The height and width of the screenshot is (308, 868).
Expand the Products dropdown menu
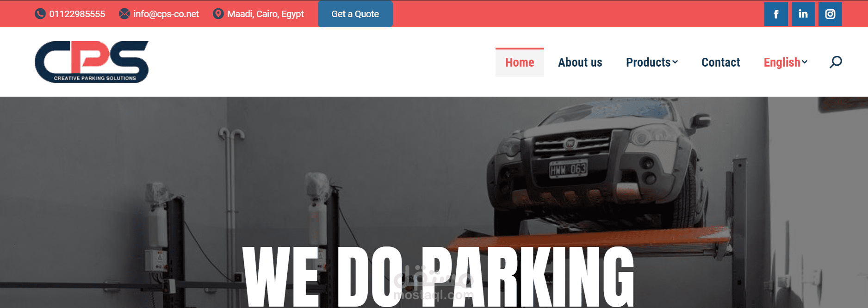[x=652, y=62]
